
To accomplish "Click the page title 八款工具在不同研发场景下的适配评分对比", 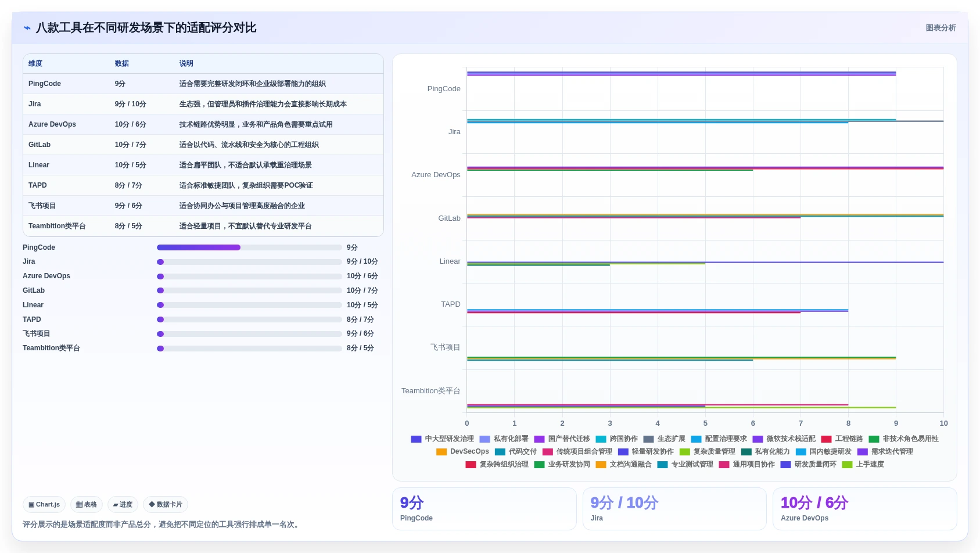I will click(146, 28).
